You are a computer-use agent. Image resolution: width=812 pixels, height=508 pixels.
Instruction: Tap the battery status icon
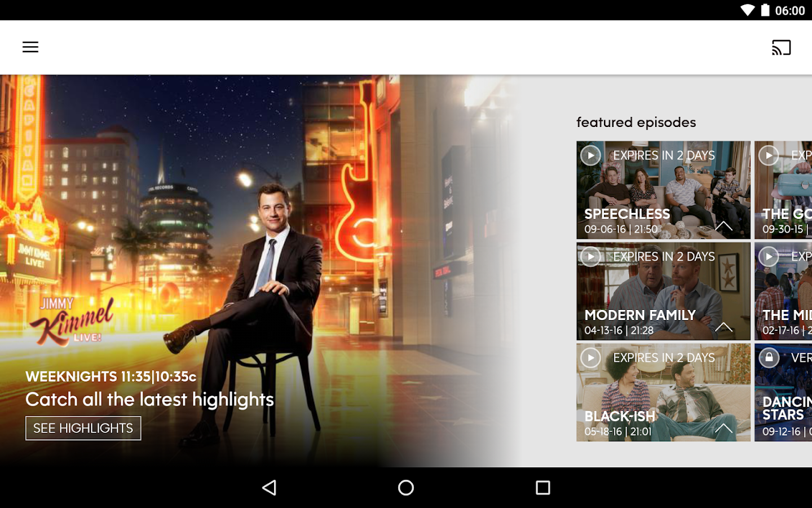pos(765,10)
